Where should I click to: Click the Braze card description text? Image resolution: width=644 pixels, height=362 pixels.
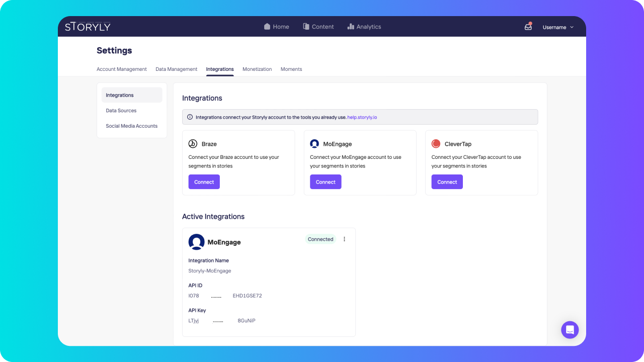234,161
